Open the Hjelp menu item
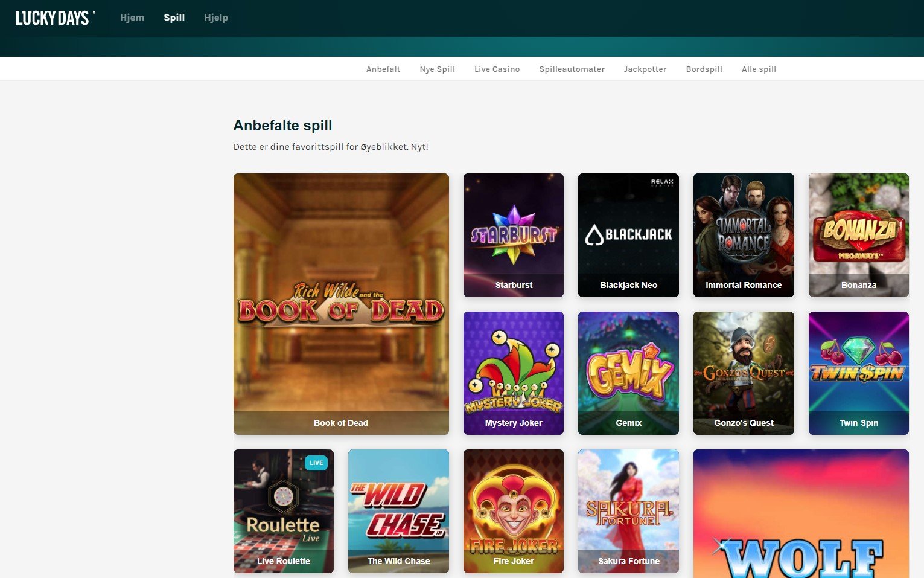Viewport: 924px width, 578px height. [216, 18]
